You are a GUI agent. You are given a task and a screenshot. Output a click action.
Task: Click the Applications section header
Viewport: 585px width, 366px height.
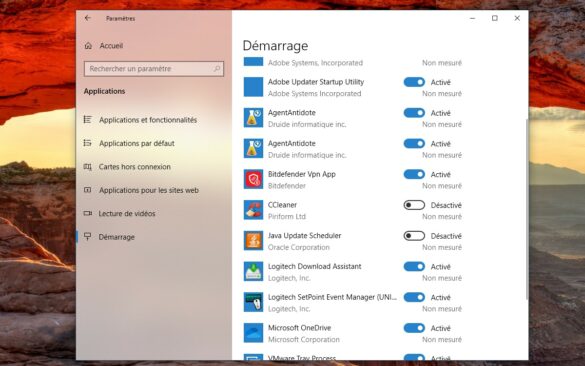click(x=104, y=91)
